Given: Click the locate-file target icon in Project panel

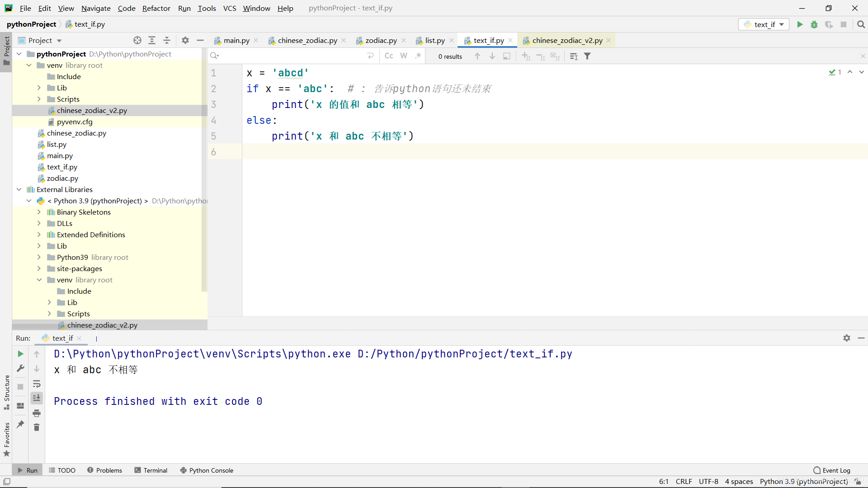Looking at the screenshot, I should pos(137,40).
